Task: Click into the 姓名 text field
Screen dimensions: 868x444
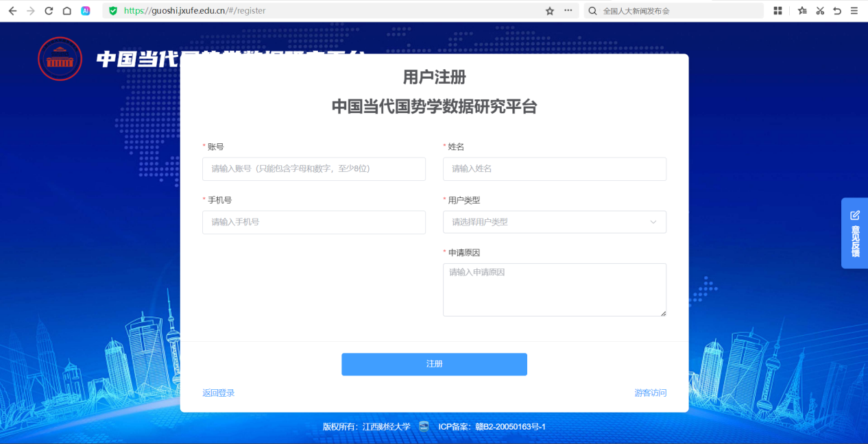Action: tap(554, 169)
